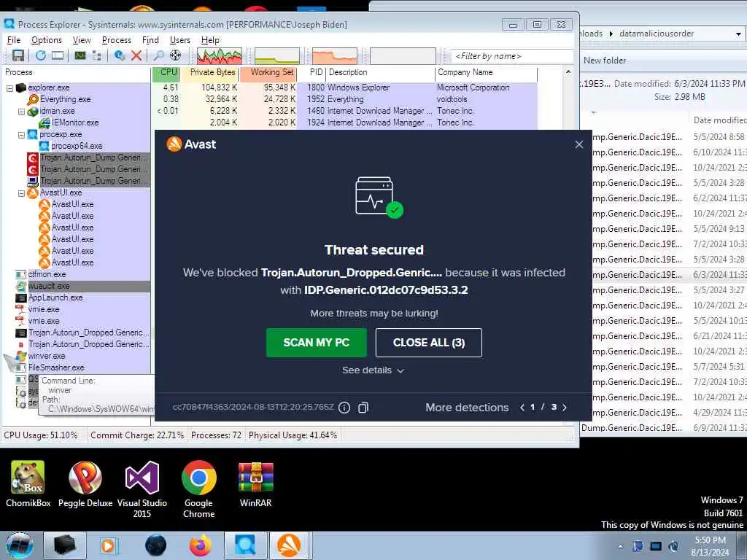Copy the detection ID with the copy icon
Screen dimensions: 747x560
tap(363, 408)
